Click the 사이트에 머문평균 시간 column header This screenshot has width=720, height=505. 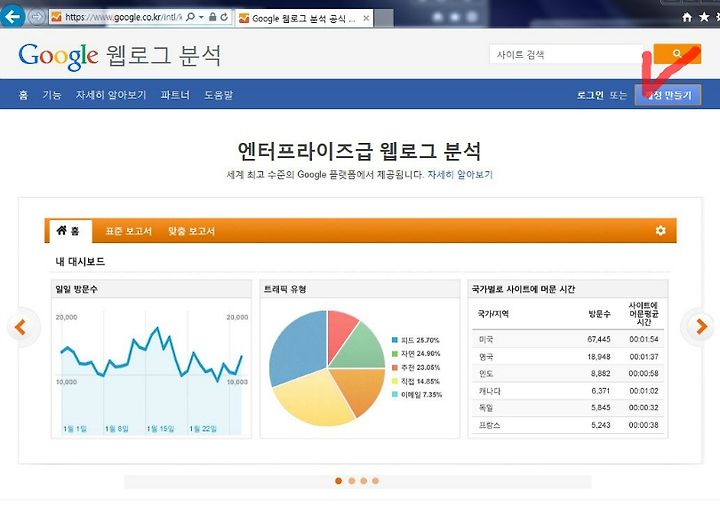[643, 314]
